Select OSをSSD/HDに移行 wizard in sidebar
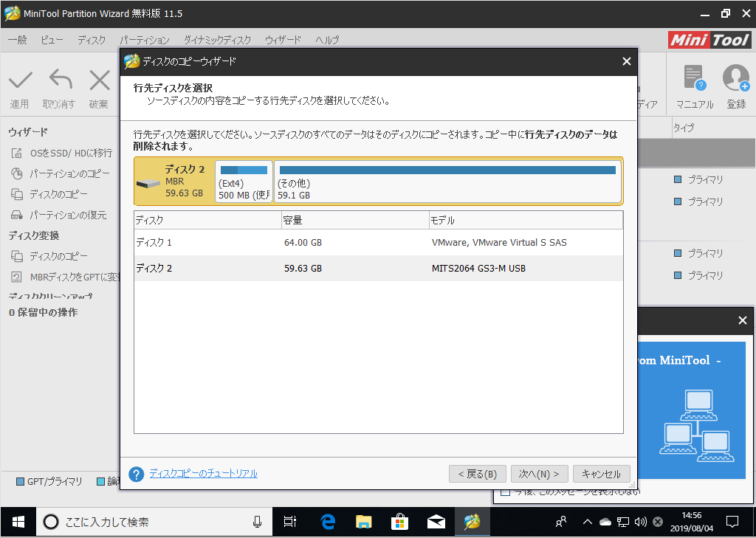 [x=70, y=153]
